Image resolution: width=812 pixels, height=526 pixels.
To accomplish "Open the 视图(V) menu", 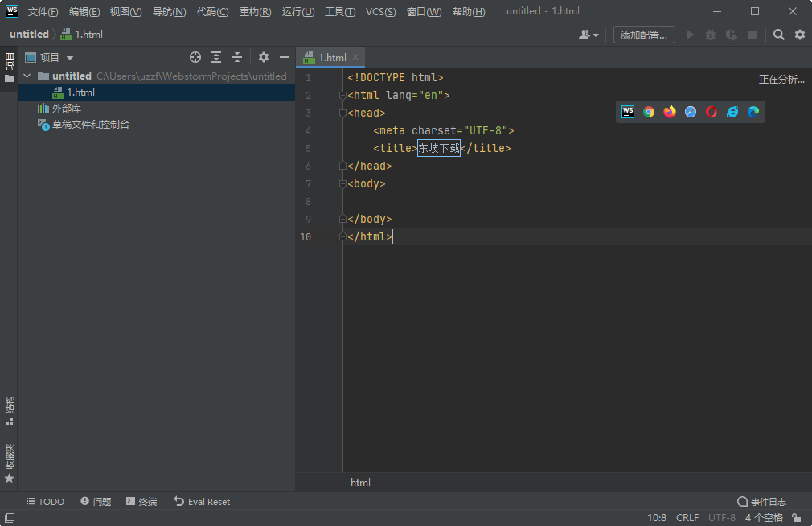I will point(126,12).
